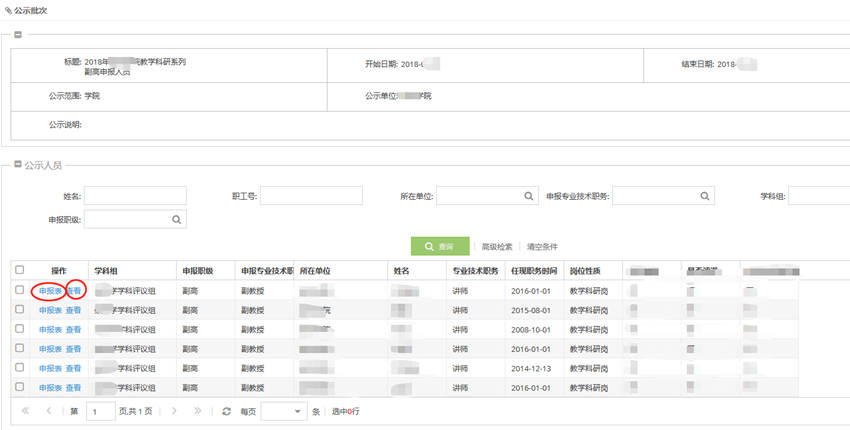Image resolution: width=850 pixels, height=430 pixels.
Task: Jump to last page of results
Action: tap(198, 411)
